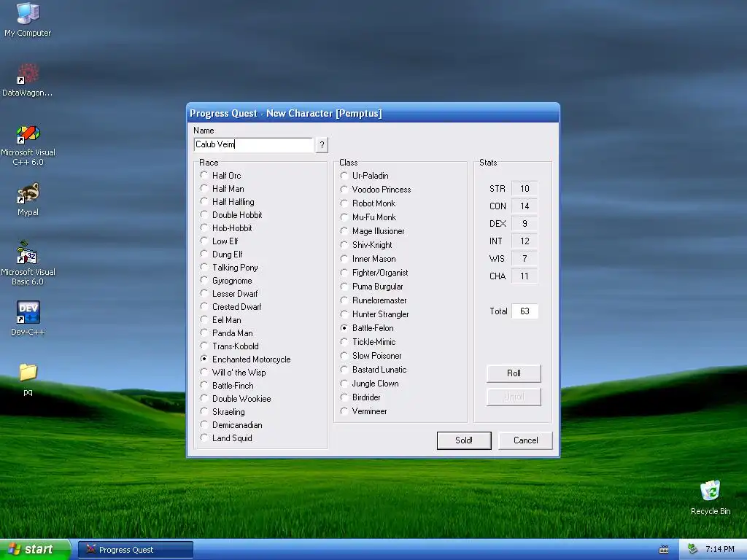Open the pq folder icon
The width and height of the screenshot is (747, 560).
click(28, 379)
